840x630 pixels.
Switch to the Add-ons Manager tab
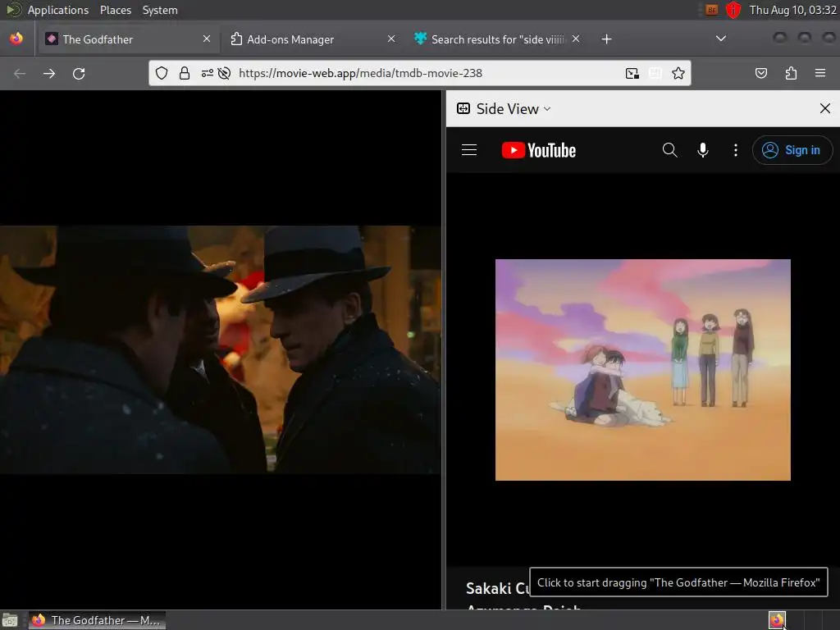point(313,39)
